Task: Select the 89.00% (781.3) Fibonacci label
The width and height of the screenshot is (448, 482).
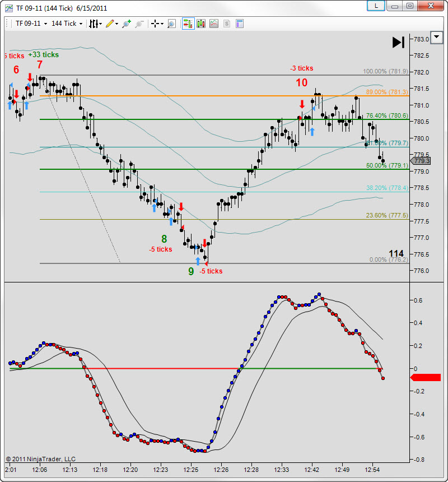Action: [387, 92]
